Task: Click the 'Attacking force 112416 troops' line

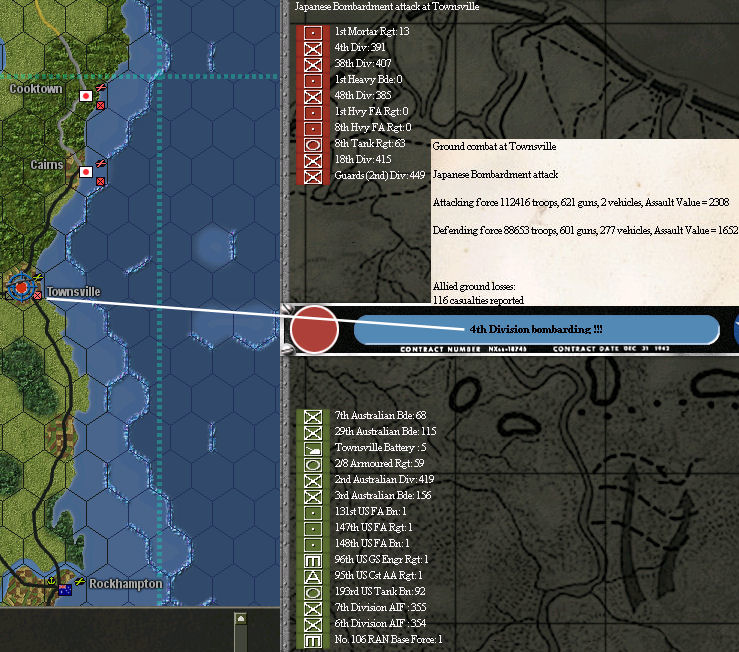Action: (581, 203)
